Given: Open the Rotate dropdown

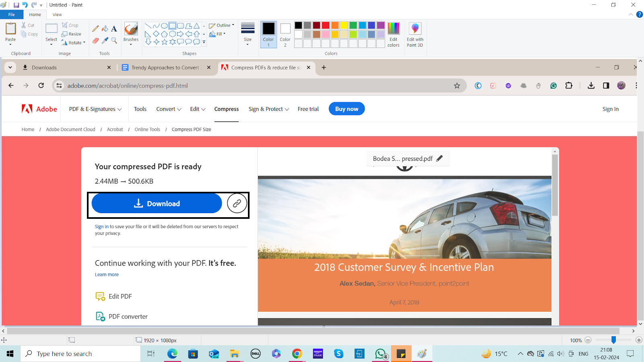Looking at the screenshot, I should coord(73,43).
